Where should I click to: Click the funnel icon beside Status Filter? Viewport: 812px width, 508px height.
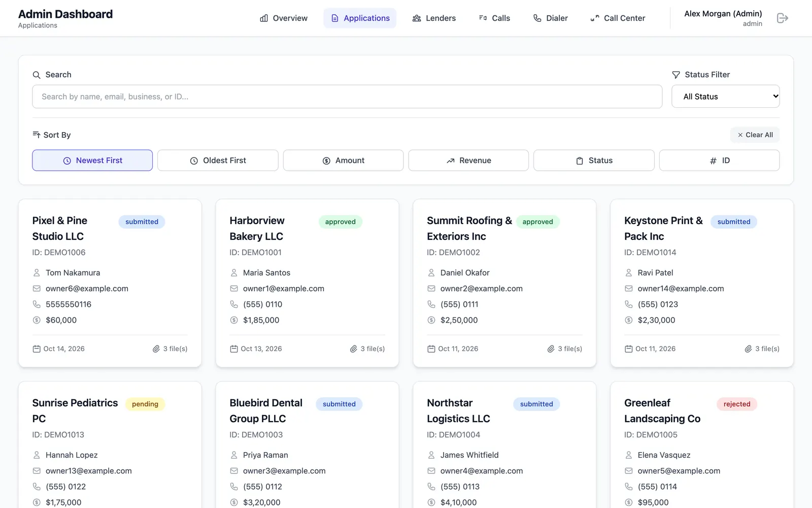676,75
